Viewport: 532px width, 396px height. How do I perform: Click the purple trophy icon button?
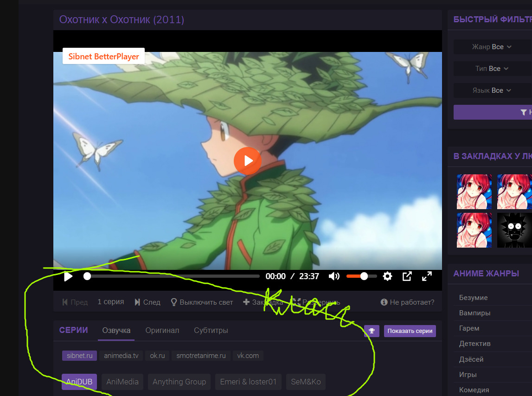click(372, 331)
